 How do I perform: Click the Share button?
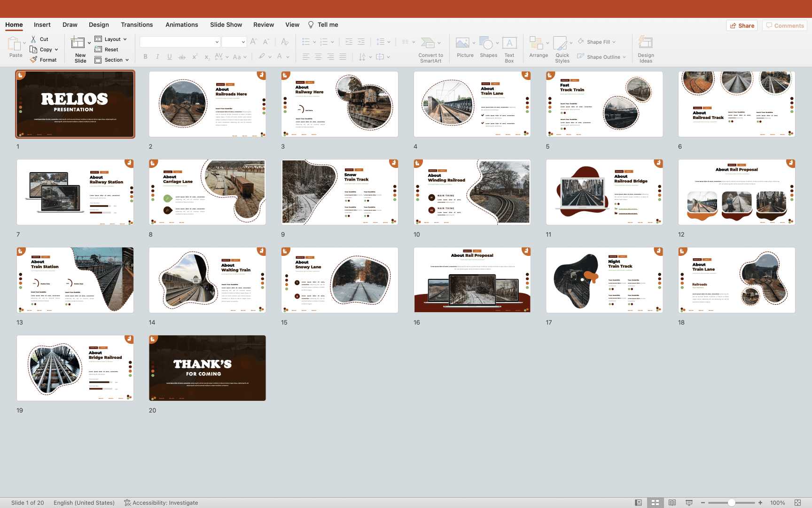pyautogui.click(x=742, y=25)
